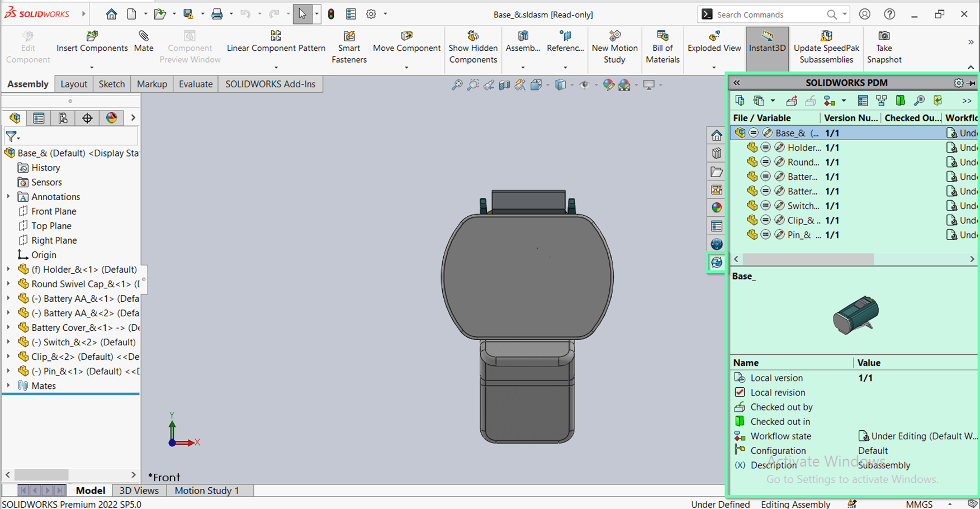Open the Exploded View tool

pyautogui.click(x=714, y=44)
